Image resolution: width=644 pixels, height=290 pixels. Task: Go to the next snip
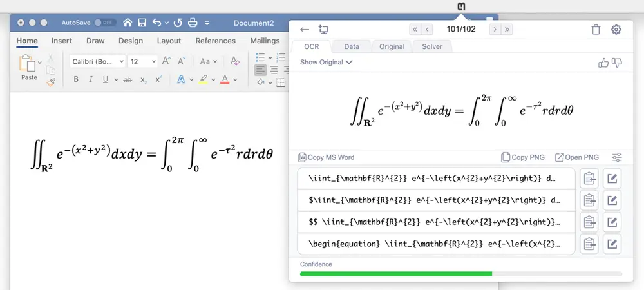(x=495, y=30)
